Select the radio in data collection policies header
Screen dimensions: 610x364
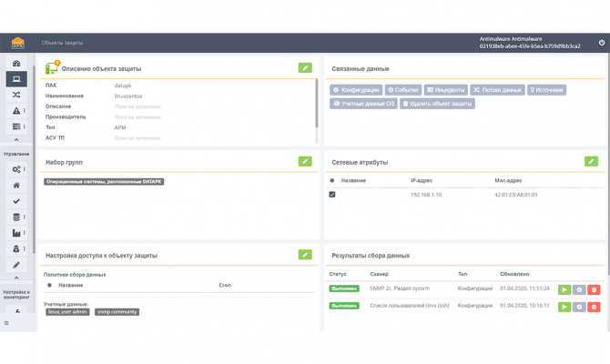(x=49, y=286)
